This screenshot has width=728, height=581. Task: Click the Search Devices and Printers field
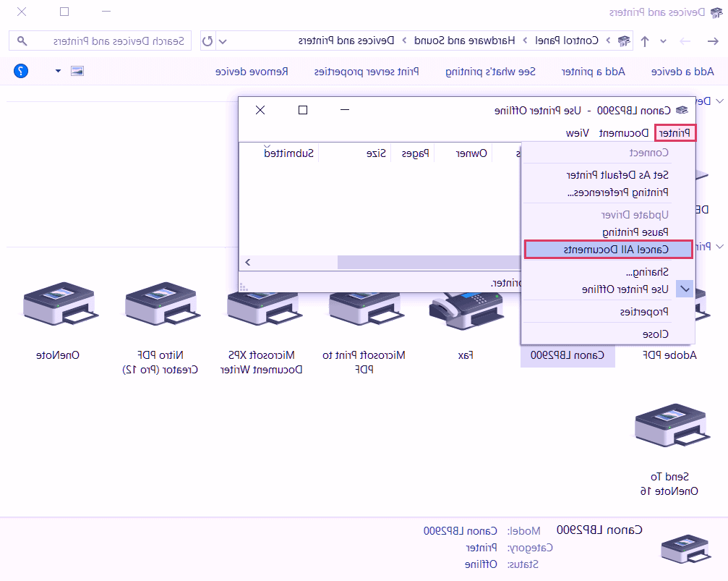click(x=100, y=41)
